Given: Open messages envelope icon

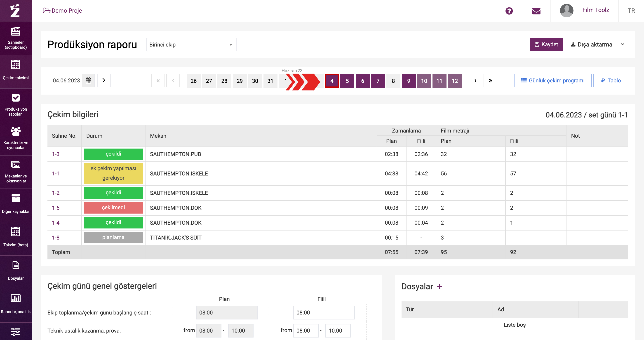Looking at the screenshot, I should [x=536, y=11].
